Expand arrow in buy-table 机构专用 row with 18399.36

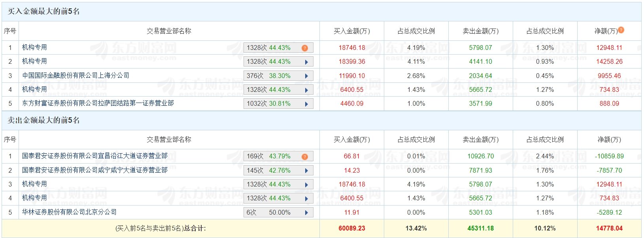[x=306, y=62]
